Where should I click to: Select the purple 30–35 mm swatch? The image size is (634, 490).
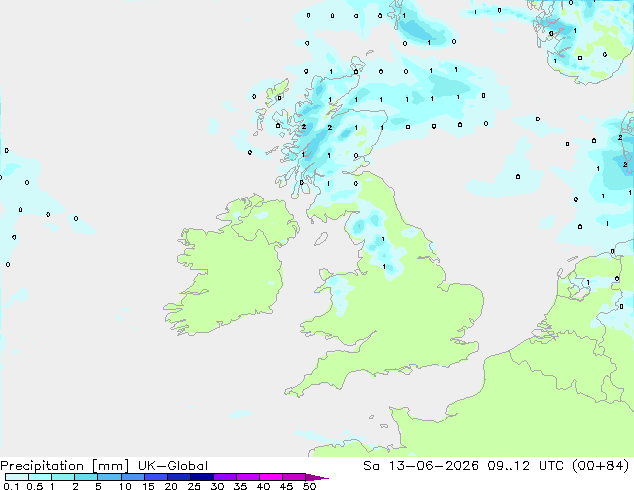tap(224, 477)
